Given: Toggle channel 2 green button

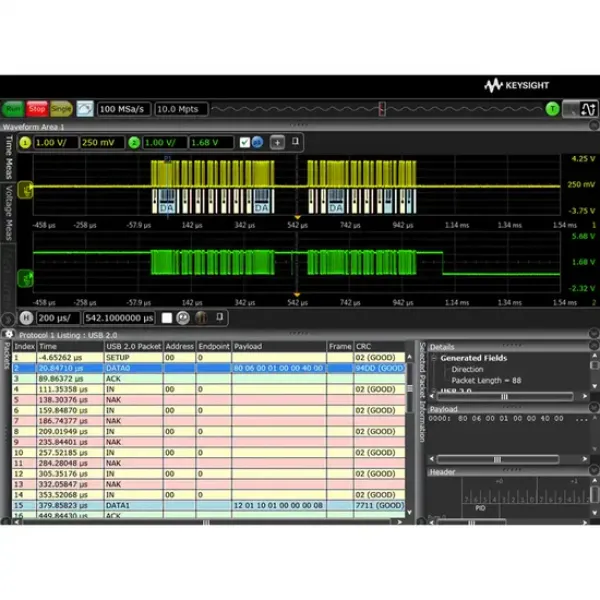Looking at the screenshot, I should point(134,143).
